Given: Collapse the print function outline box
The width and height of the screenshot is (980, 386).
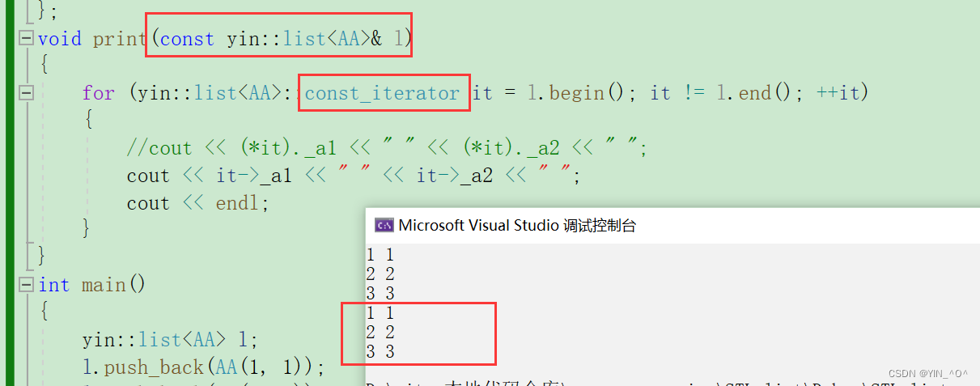Looking at the screenshot, I should 27,38.
